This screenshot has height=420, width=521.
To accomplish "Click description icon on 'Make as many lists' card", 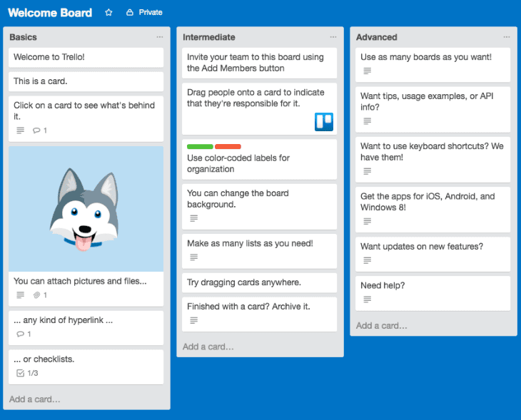I will (x=194, y=257).
